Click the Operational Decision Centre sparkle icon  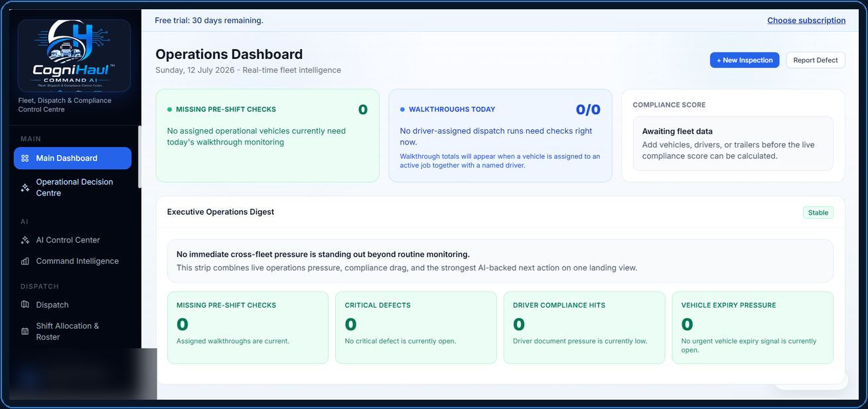point(25,188)
